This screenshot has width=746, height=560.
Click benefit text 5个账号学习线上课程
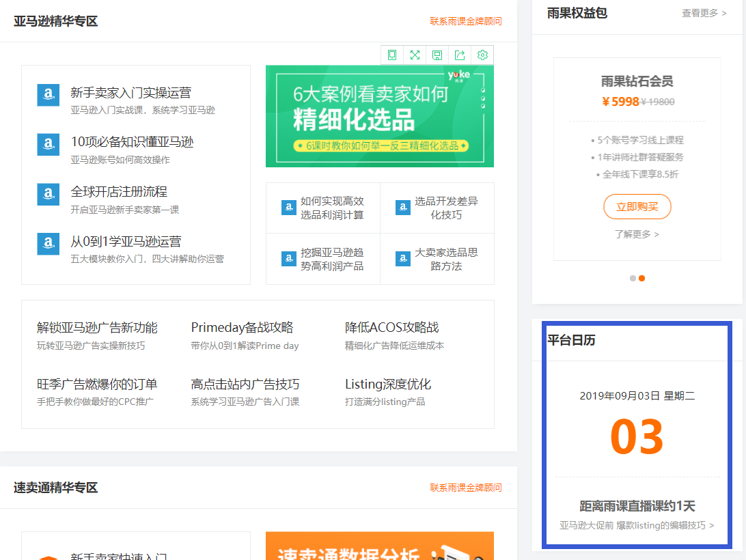tap(640, 141)
